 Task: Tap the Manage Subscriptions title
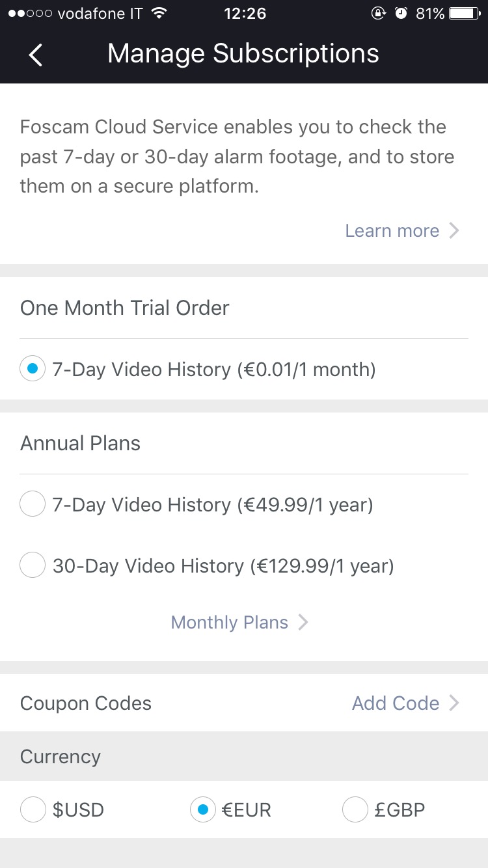pyautogui.click(x=243, y=53)
